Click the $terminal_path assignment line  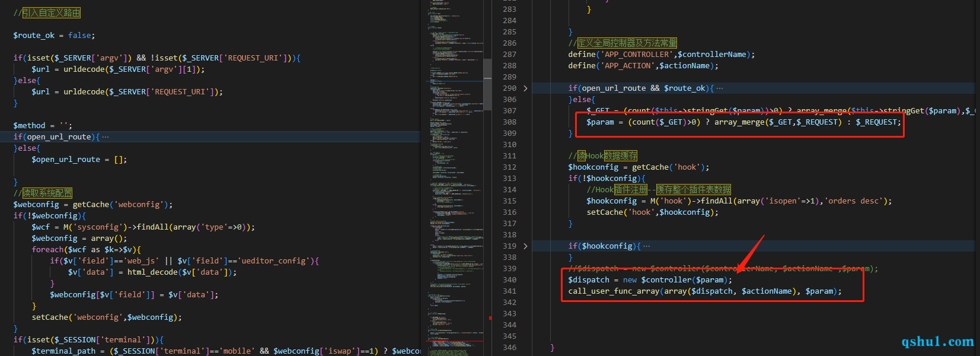click(226, 351)
